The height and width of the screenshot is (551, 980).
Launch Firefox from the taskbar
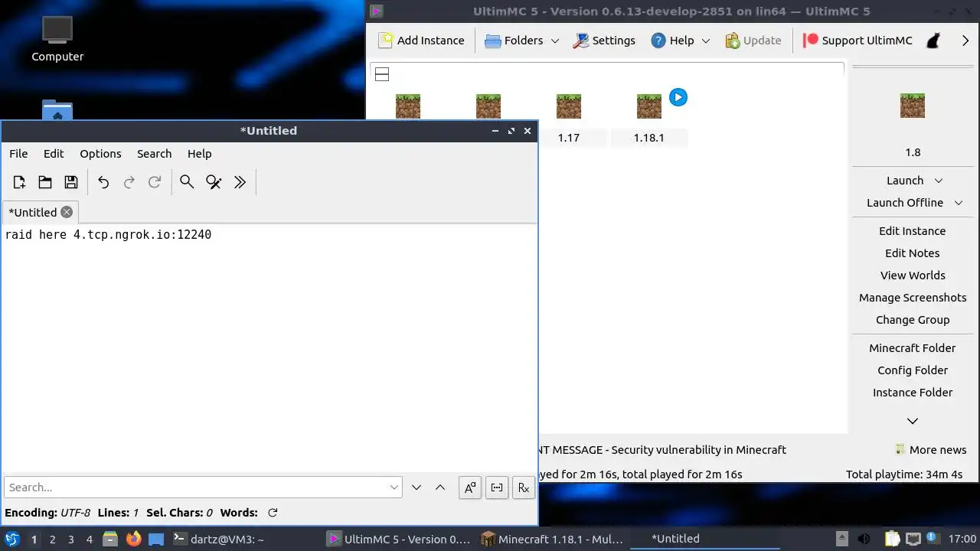(x=133, y=539)
